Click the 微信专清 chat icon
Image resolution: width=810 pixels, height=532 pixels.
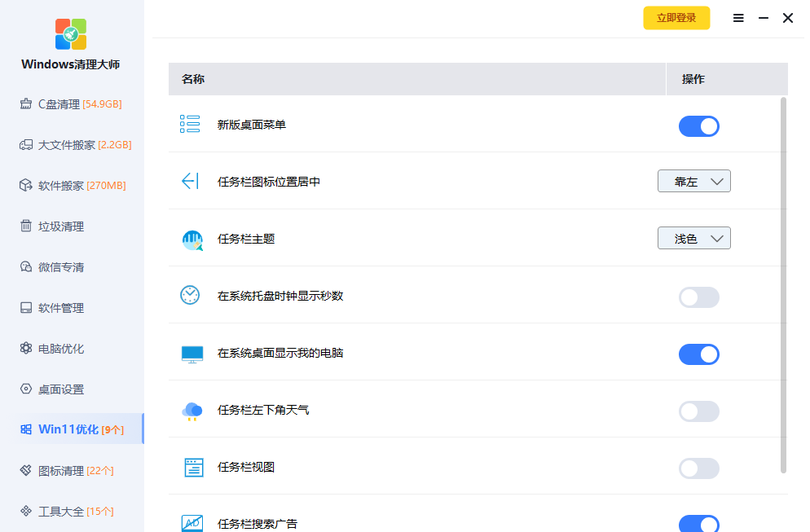(25, 267)
